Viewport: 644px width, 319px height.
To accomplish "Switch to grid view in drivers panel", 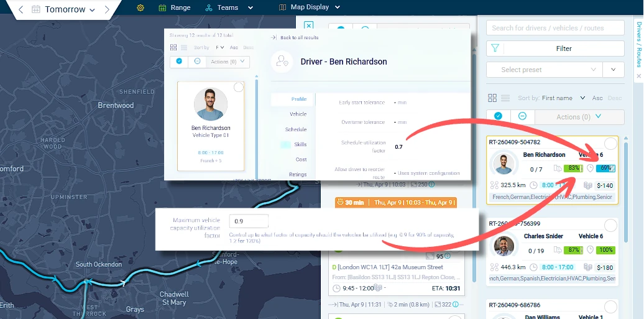I will click(492, 98).
